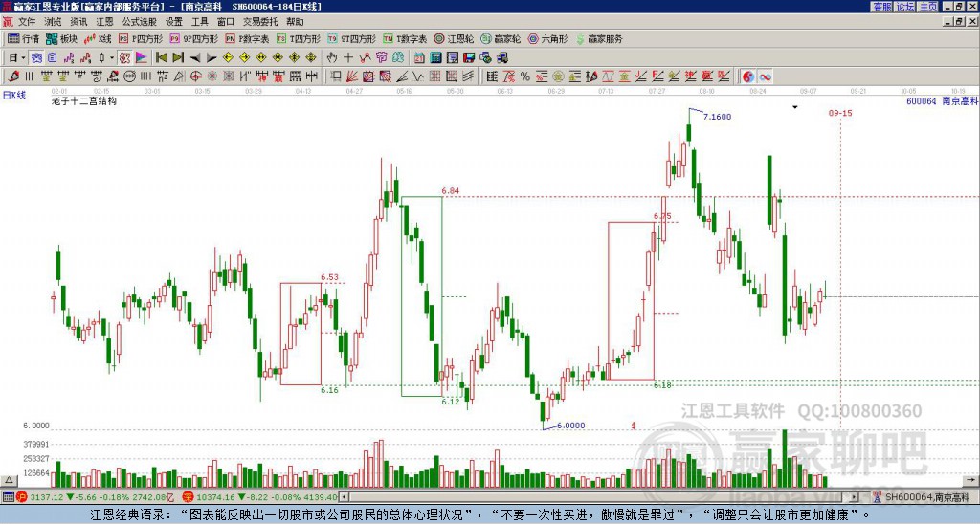Open the T四方形 tool
The image size is (980, 524).
299,38
